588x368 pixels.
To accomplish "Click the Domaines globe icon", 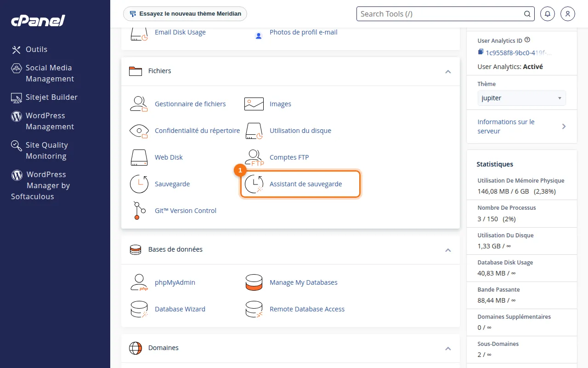I will point(136,348).
